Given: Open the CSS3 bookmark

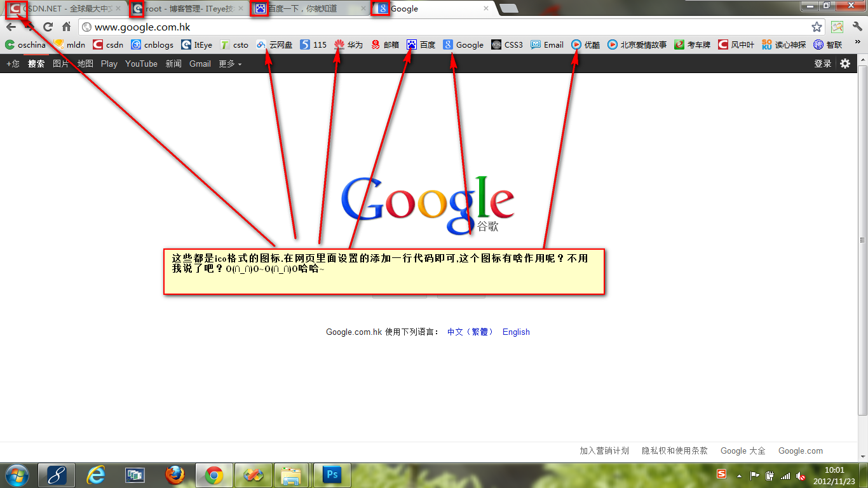Looking at the screenshot, I should tap(507, 44).
